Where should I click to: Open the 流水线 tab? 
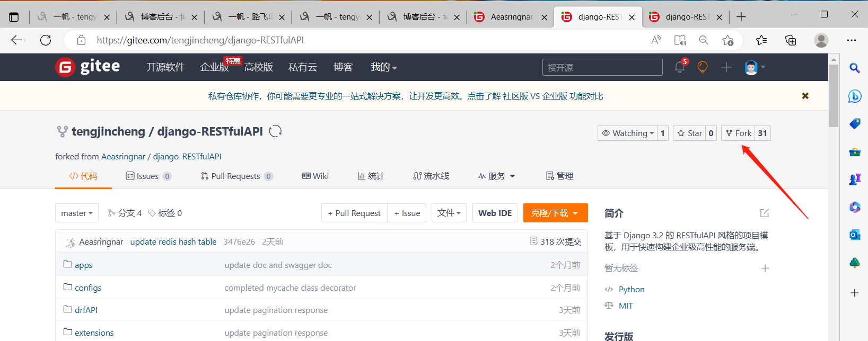click(431, 176)
